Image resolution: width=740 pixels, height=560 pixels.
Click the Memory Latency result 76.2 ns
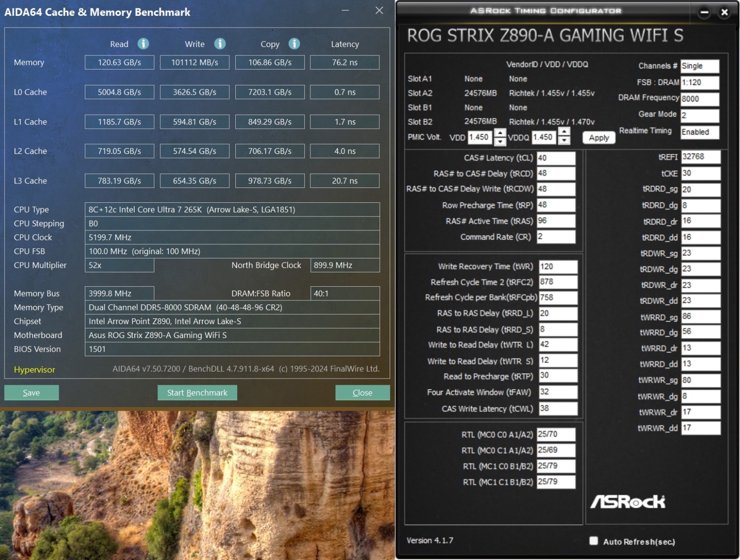coord(345,62)
